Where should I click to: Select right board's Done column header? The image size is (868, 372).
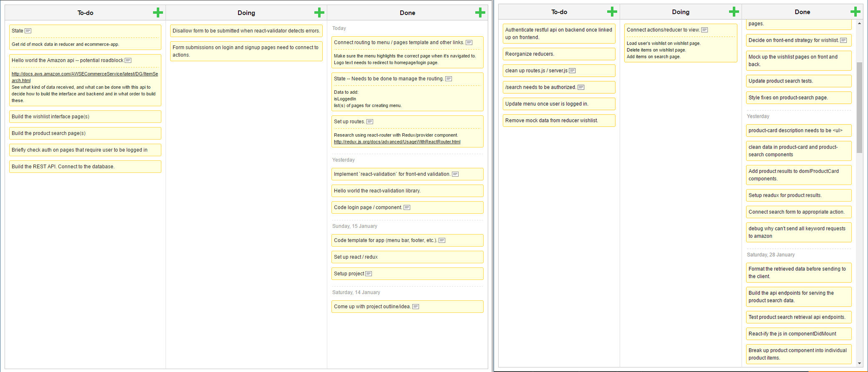point(802,12)
